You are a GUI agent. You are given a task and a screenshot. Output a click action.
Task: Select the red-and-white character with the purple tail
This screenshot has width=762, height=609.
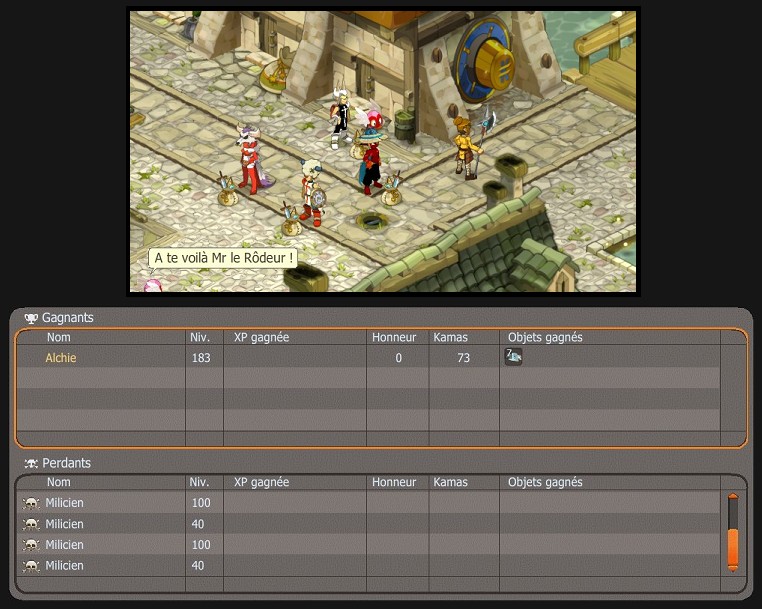(x=251, y=159)
